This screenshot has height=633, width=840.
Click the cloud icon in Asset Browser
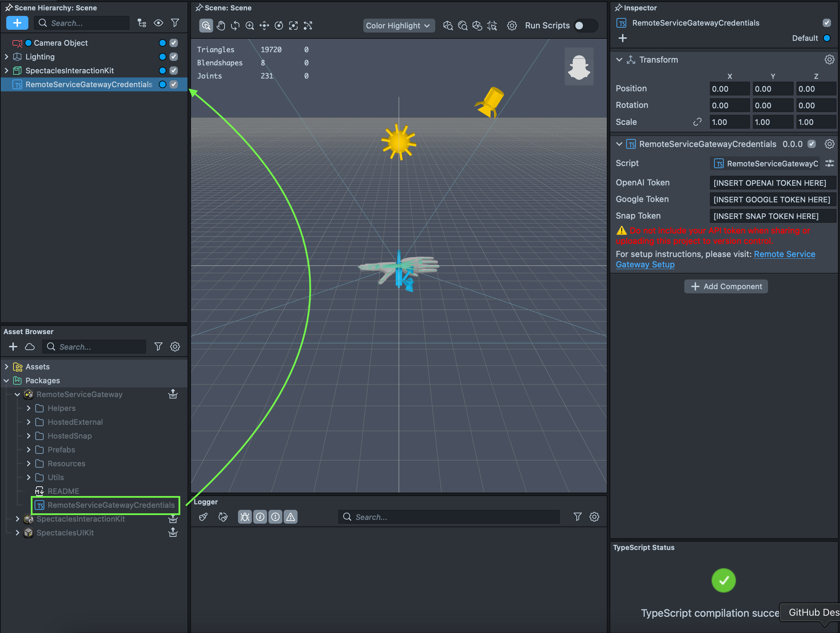tap(30, 347)
